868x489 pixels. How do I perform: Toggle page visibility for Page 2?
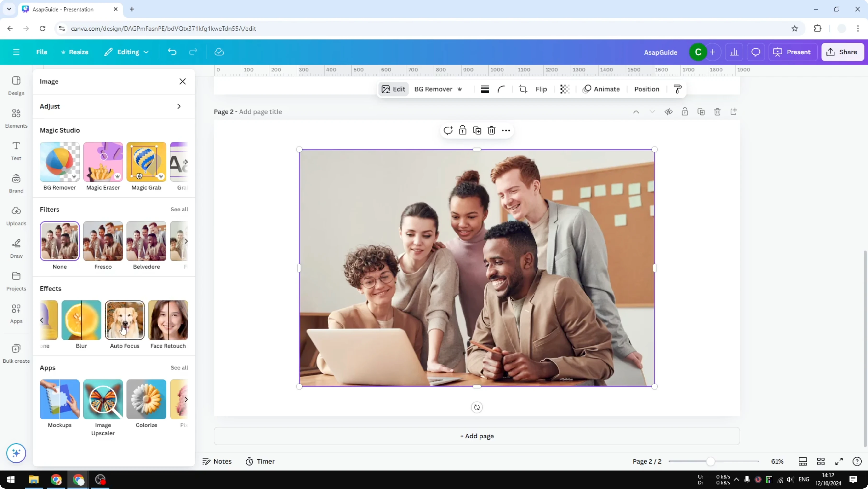click(x=669, y=112)
